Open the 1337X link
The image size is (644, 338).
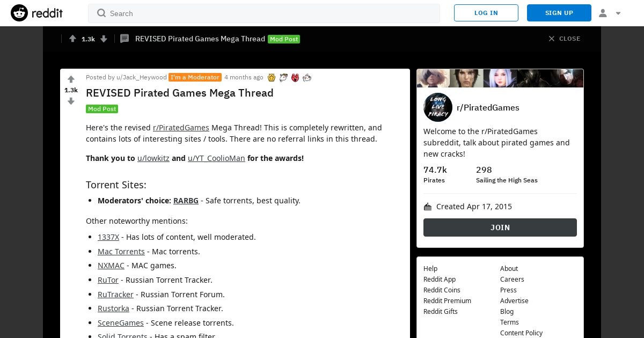point(108,237)
